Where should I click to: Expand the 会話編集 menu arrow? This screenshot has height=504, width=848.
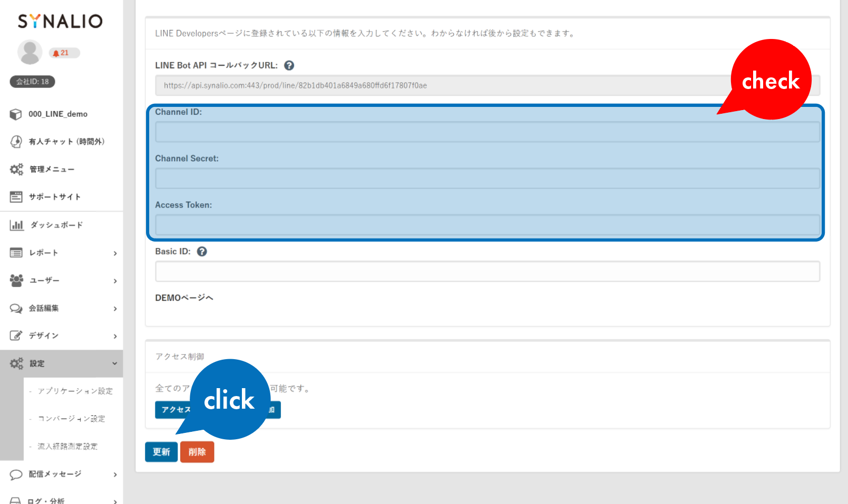tap(115, 309)
